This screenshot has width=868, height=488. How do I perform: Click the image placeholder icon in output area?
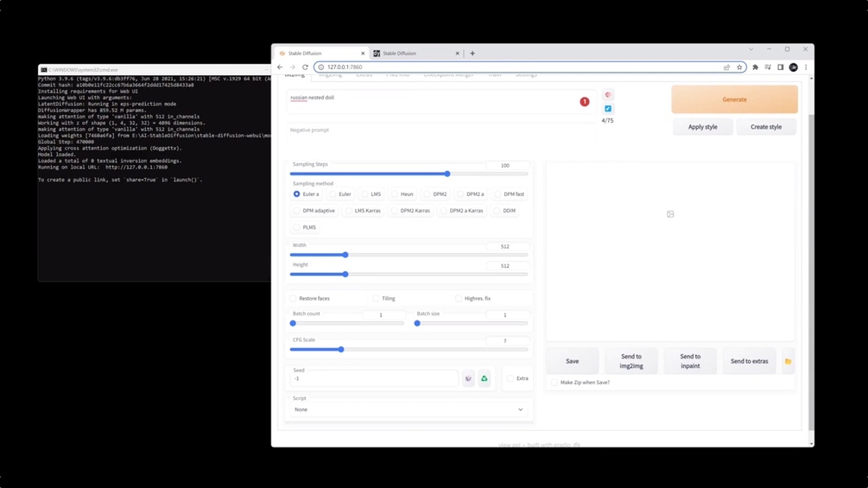670,214
